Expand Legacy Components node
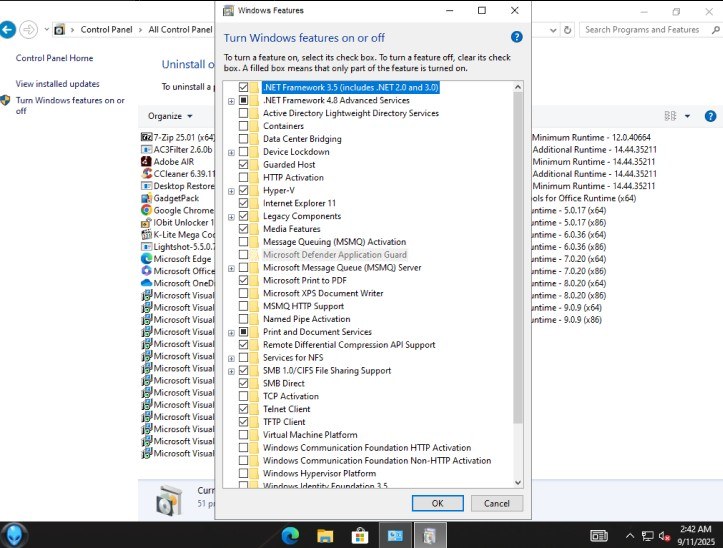The width and height of the screenshot is (723, 548). point(231,217)
